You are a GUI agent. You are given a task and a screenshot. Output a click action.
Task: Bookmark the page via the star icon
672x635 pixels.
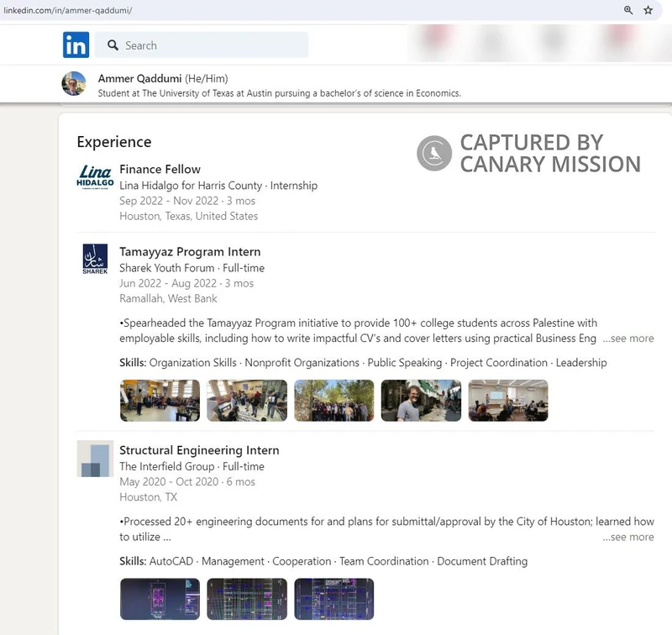click(x=648, y=11)
